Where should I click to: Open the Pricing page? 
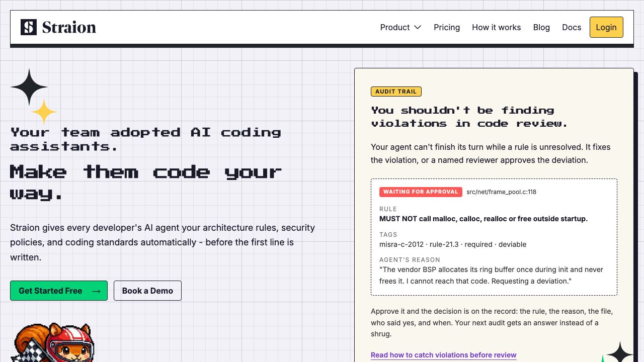pyautogui.click(x=447, y=27)
